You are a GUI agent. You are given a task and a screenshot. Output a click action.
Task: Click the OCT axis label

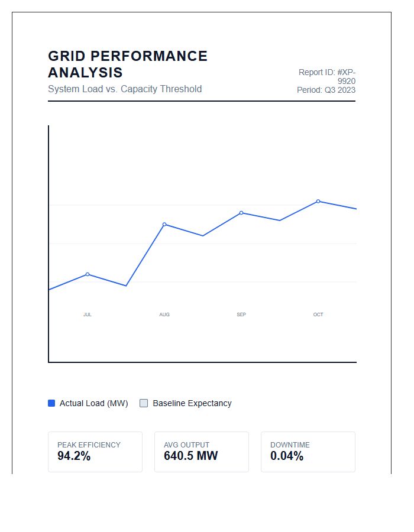pos(318,314)
